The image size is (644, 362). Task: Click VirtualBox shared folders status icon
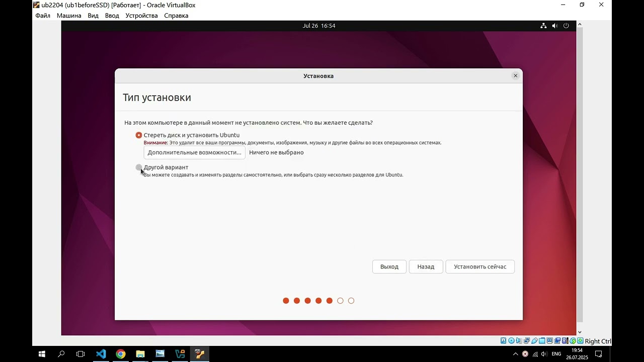(x=542, y=341)
